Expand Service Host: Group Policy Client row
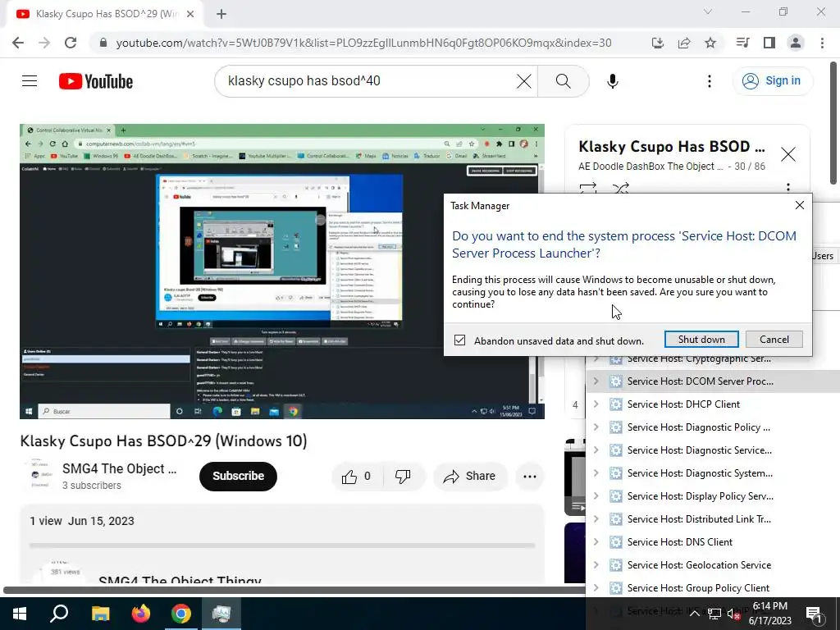Image resolution: width=840 pixels, height=630 pixels. 596,587
